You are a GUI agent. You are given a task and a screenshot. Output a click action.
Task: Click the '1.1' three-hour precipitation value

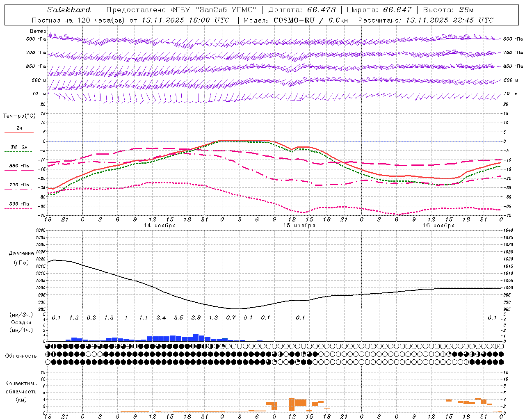(143, 318)
